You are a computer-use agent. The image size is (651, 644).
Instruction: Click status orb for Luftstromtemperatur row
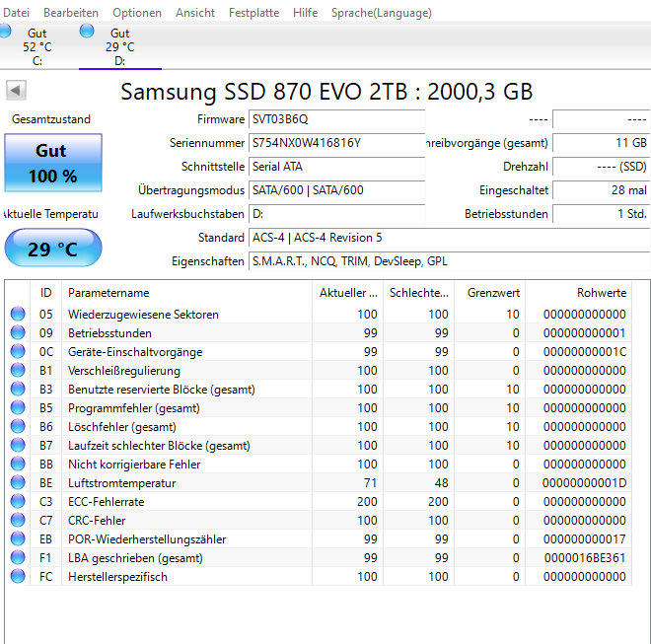[x=18, y=482]
